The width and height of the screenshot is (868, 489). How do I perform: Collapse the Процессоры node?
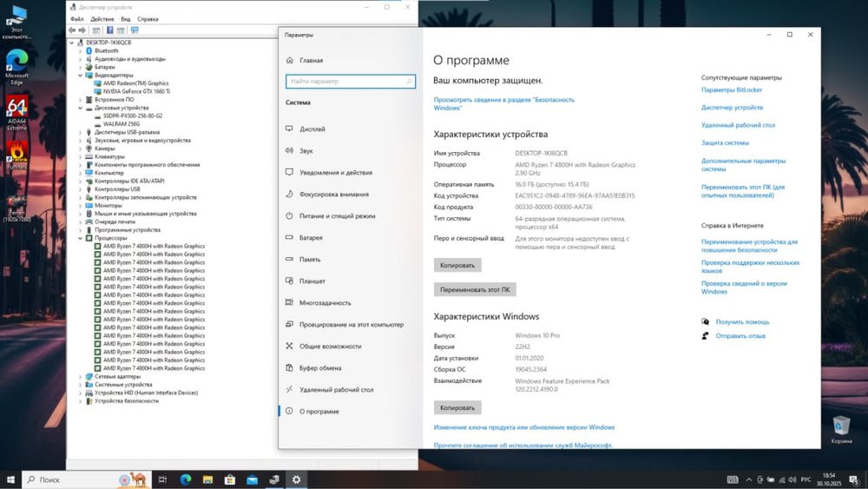click(x=80, y=238)
